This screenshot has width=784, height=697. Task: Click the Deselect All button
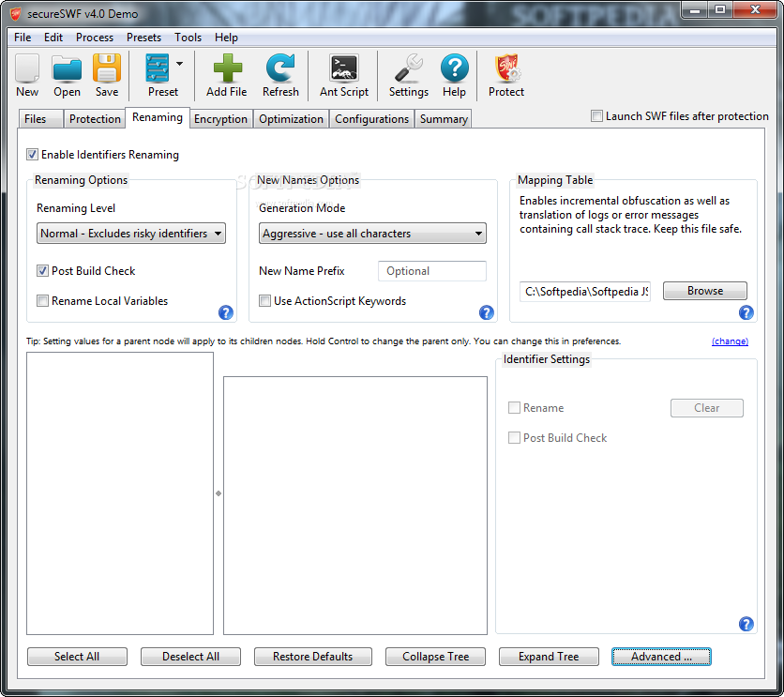190,657
